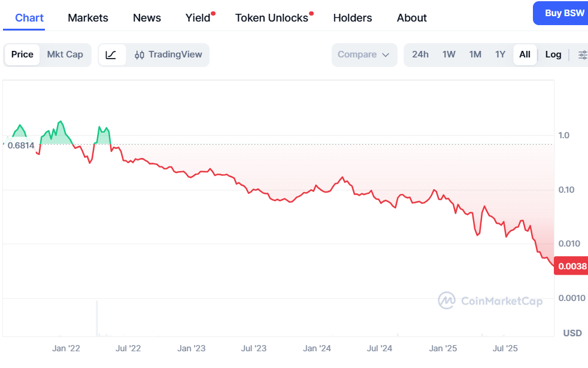
Task: Expand the Compare dropdown
Action: tap(364, 54)
